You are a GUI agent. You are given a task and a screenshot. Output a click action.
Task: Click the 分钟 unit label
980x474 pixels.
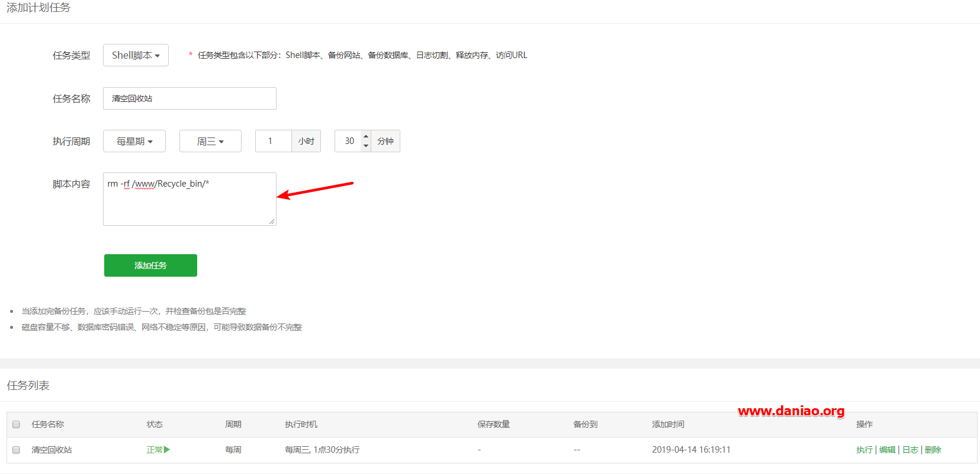coord(385,141)
